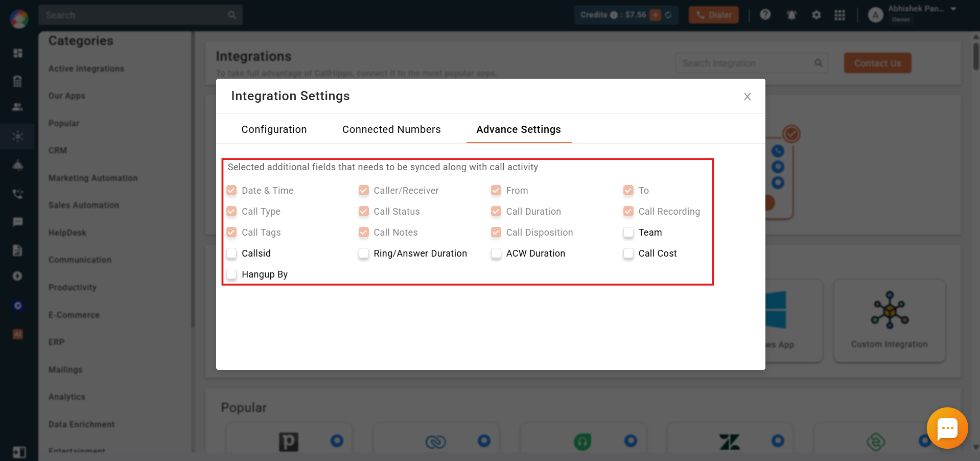Open the settings gear icon in header
This screenshot has height=461, width=980.
point(816,15)
